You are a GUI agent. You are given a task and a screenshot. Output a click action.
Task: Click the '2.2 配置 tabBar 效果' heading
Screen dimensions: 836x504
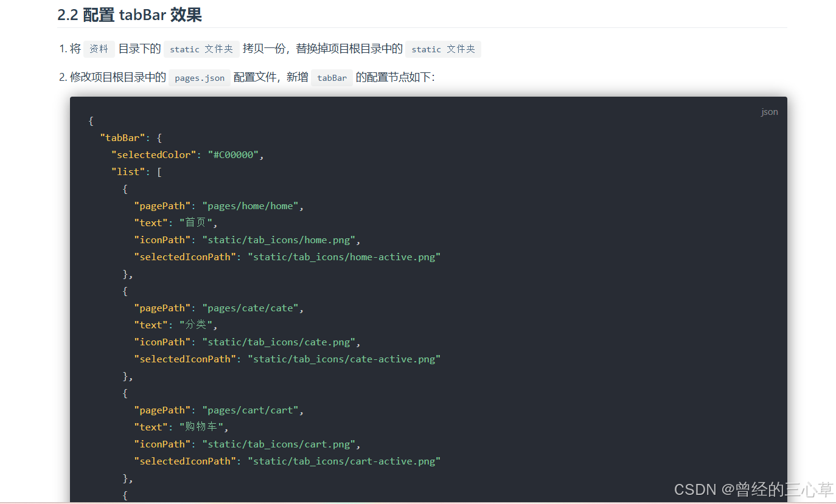click(x=130, y=15)
